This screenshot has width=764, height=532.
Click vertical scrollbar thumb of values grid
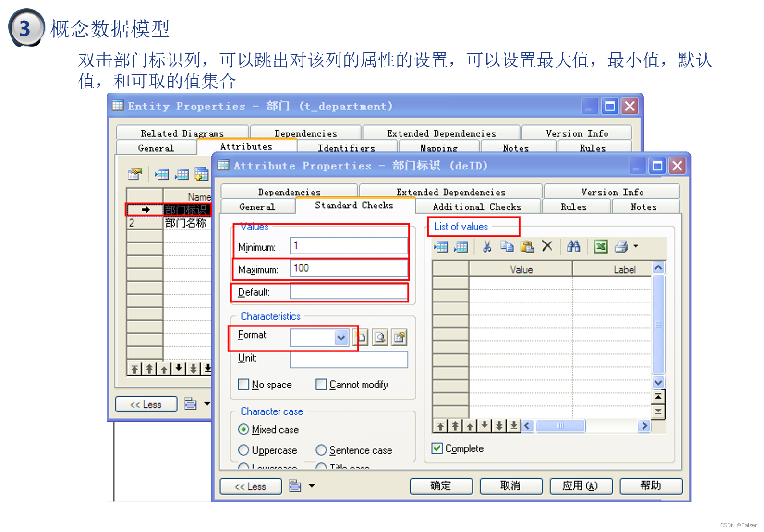(658, 324)
